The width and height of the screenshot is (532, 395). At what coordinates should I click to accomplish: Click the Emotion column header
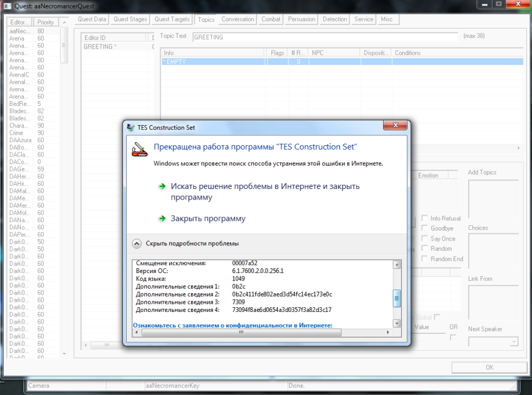coord(429,175)
